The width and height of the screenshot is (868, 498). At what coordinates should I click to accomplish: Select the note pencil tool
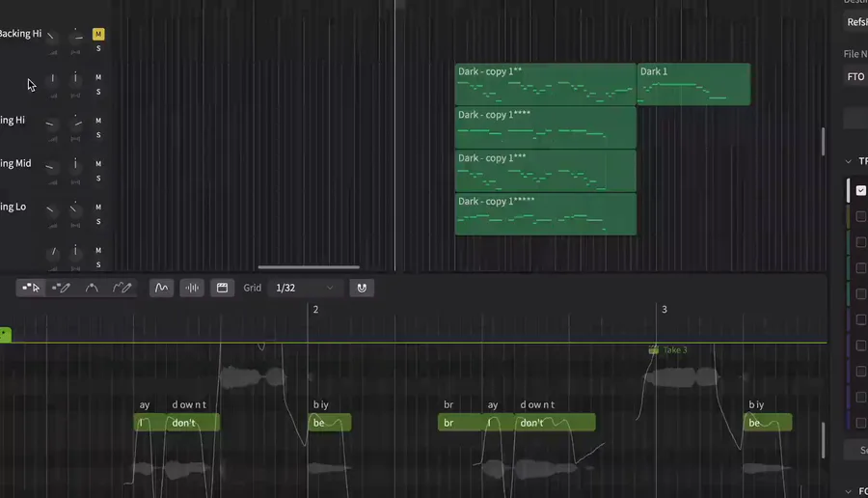tap(61, 288)
